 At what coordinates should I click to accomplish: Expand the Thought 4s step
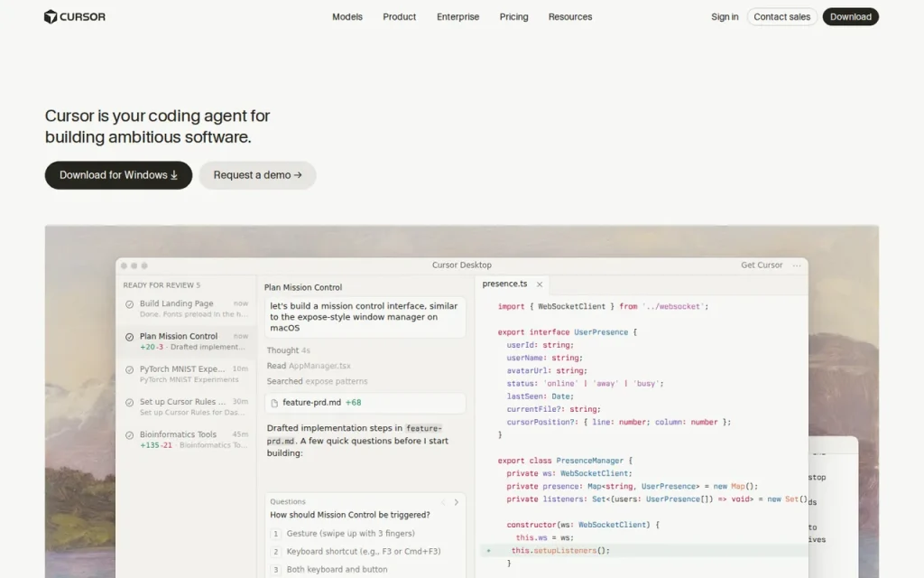point(288,350)
